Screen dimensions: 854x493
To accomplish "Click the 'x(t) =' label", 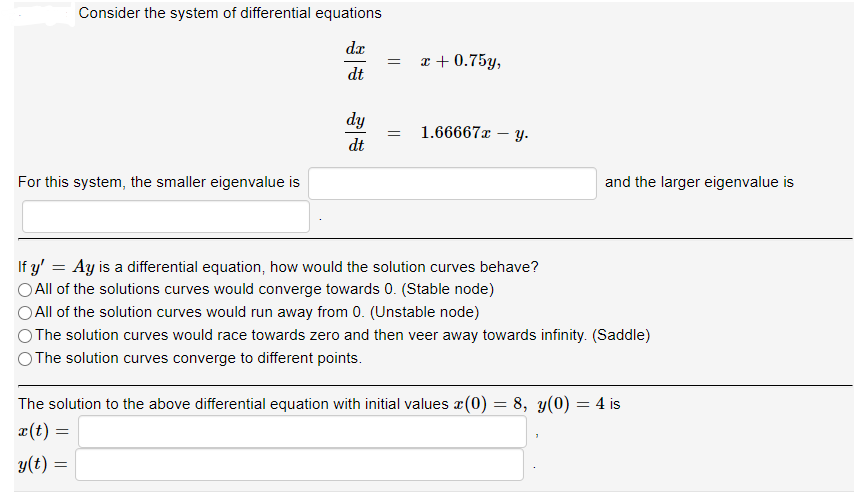I will click(44, 431).
